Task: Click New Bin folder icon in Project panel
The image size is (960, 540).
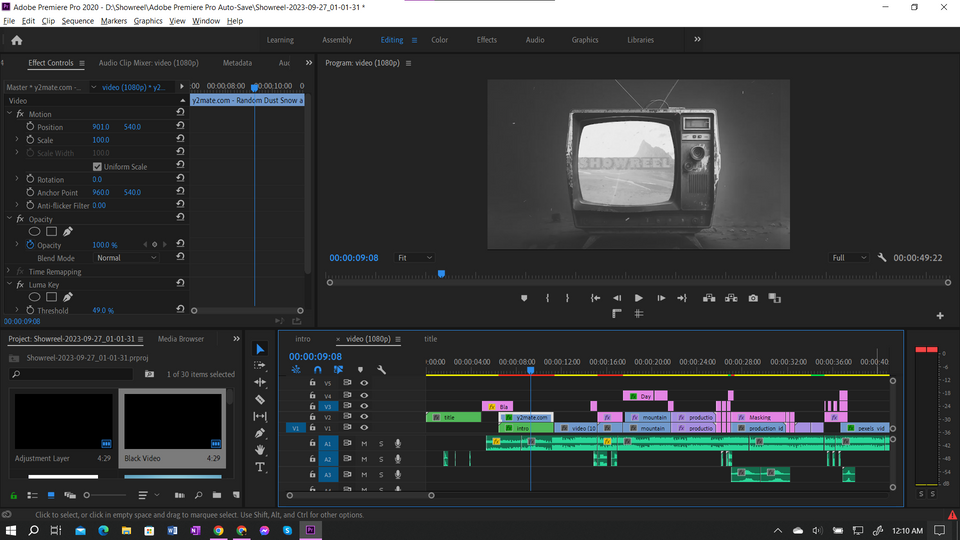Action: pyautogui.click(x=217, y=495)
